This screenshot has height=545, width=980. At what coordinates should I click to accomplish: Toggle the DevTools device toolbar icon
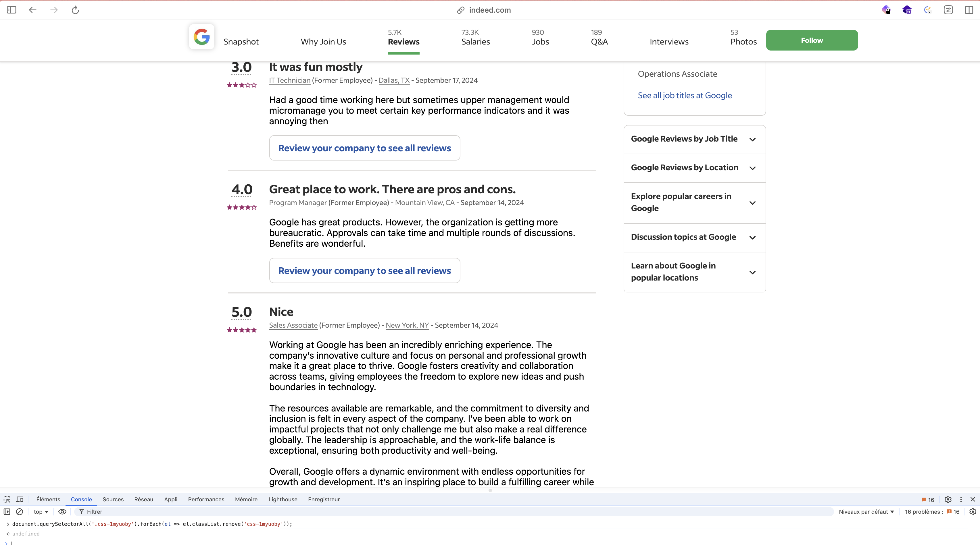pos(20,499)
